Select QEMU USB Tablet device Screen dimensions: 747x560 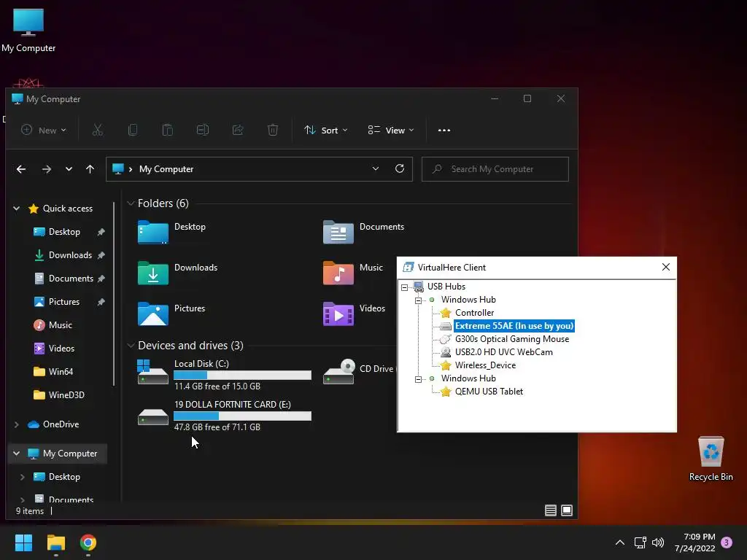pyautogui.click(x=489, y=392)
